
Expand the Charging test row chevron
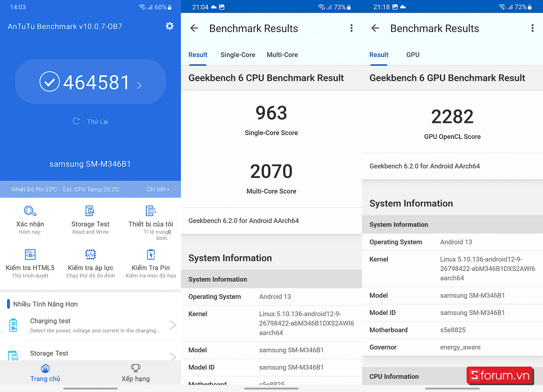(173, 325)
